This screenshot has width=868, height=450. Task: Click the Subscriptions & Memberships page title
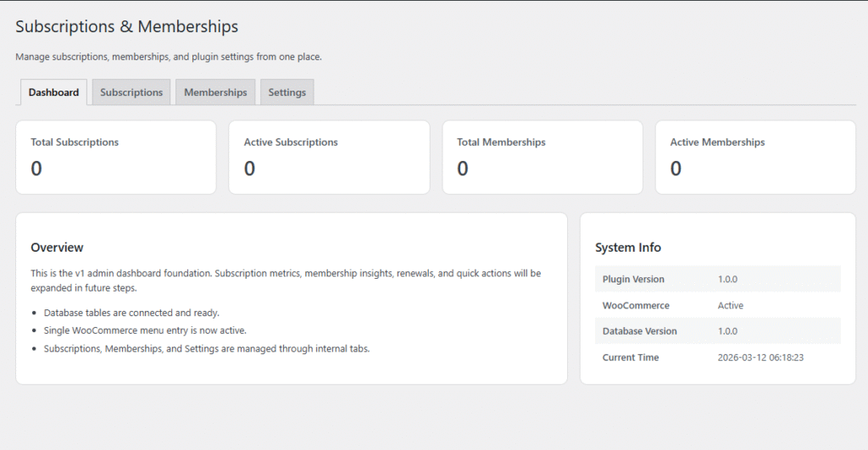coord(127,27)
